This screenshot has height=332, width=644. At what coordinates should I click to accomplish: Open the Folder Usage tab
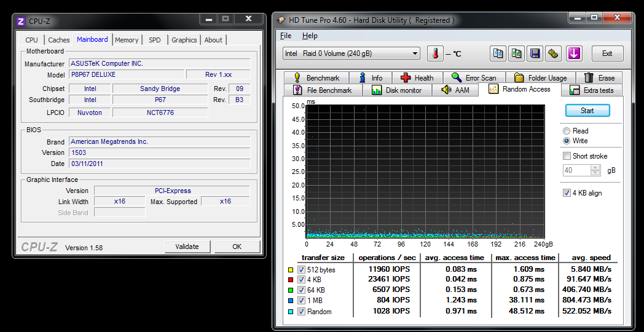(x=540, y=77)
